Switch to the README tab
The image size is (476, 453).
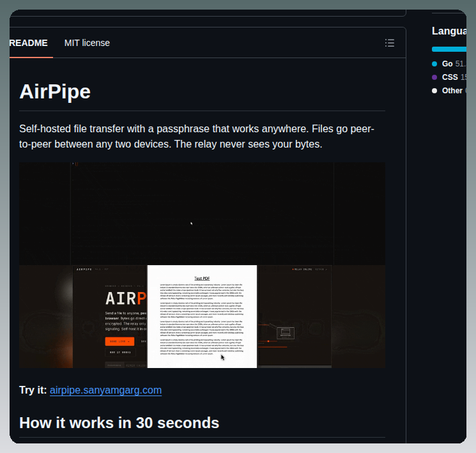(29, 43)
